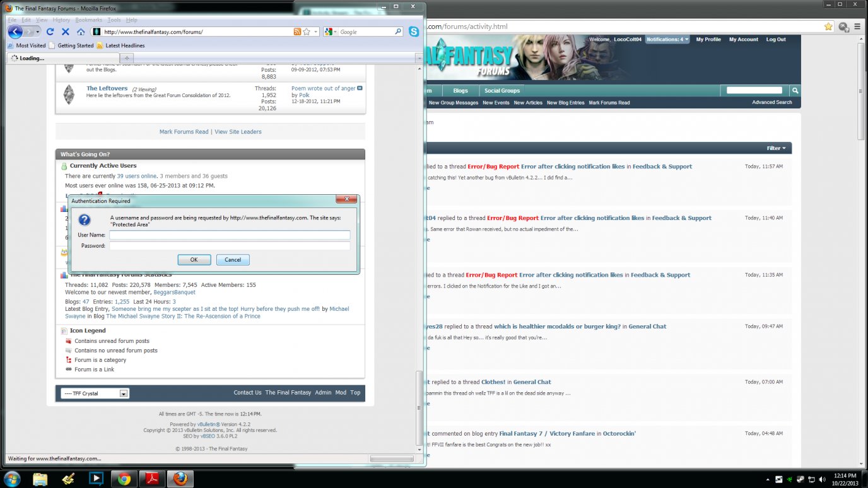Open Blogs tab on forum navbar

coord(460,91)
